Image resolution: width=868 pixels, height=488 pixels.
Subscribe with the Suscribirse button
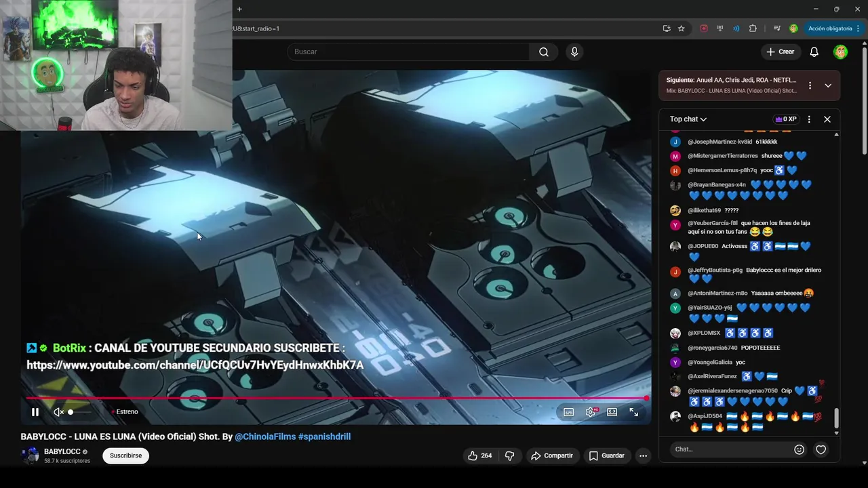[126, 455]
